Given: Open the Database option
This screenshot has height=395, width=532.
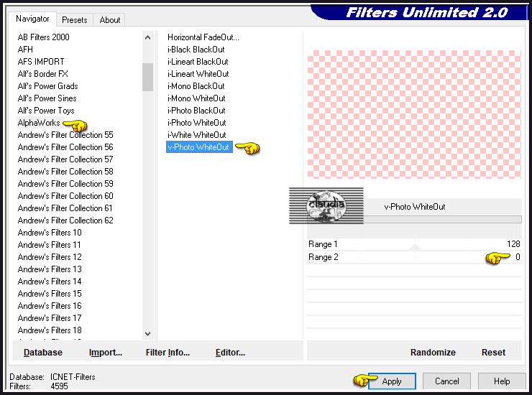Looking at the screenshot, I should (x=43, y=353).
